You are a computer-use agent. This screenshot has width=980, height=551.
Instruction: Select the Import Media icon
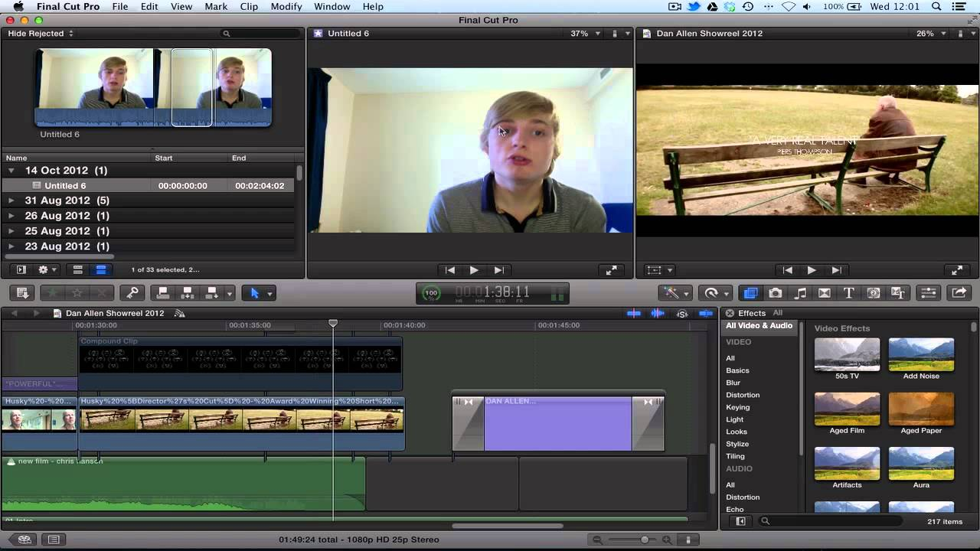pos(22,293)
